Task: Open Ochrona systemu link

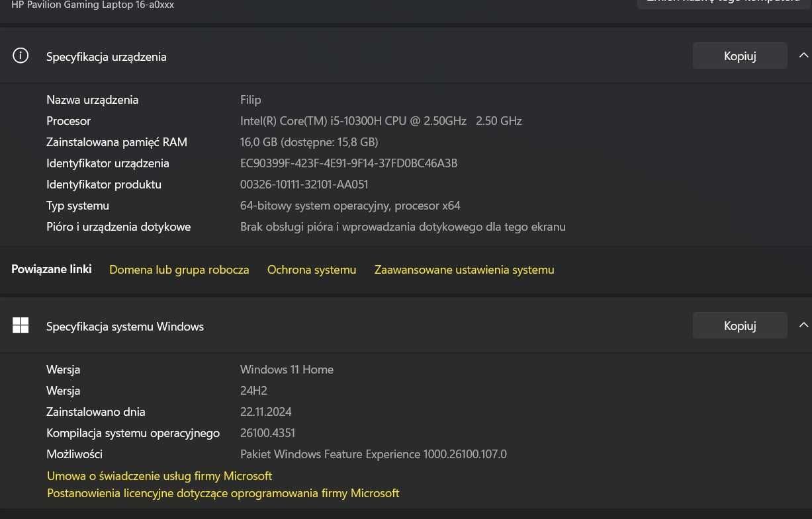Action: (312, 270)
